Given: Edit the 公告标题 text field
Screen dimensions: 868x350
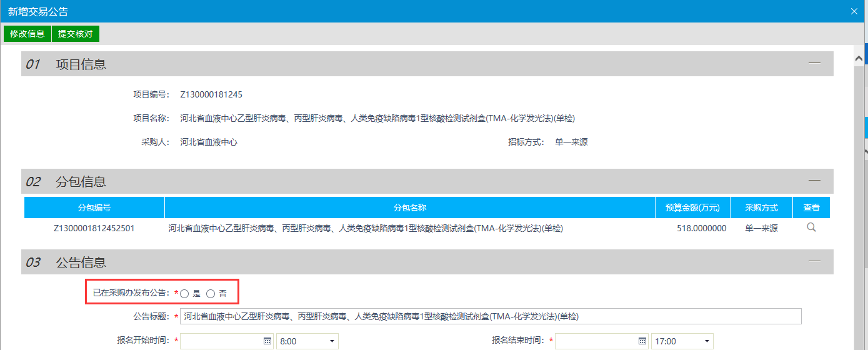Looking at the screenshot, I should (491, 316).
